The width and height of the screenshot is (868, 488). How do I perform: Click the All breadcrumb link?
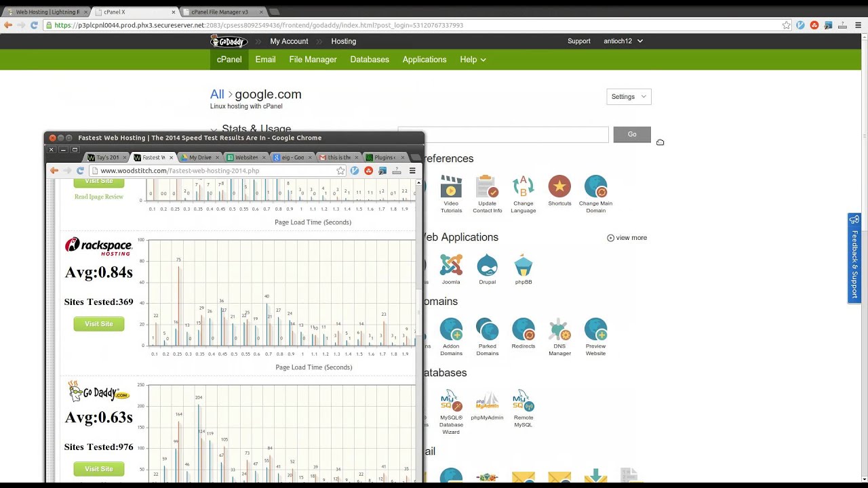(217, 94)
